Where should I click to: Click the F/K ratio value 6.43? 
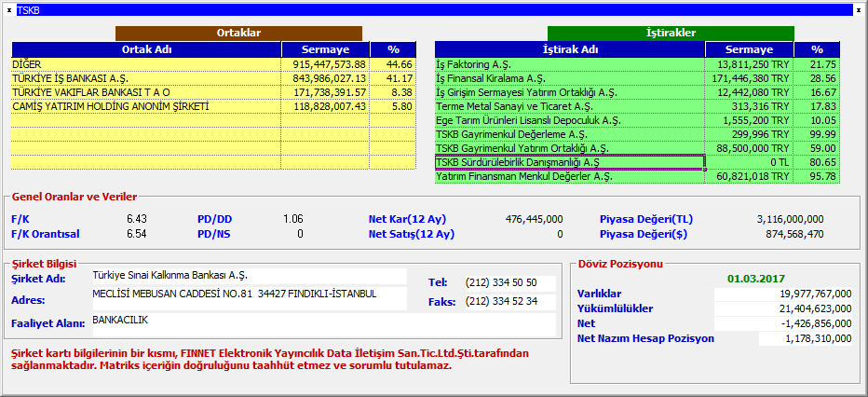point(137,219)
